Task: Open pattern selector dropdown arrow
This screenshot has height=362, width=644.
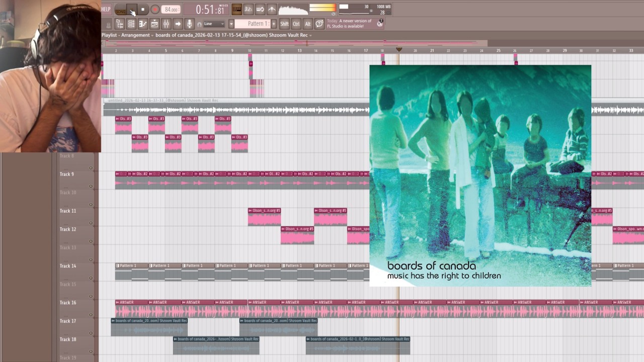Action: tap(231, 24)
